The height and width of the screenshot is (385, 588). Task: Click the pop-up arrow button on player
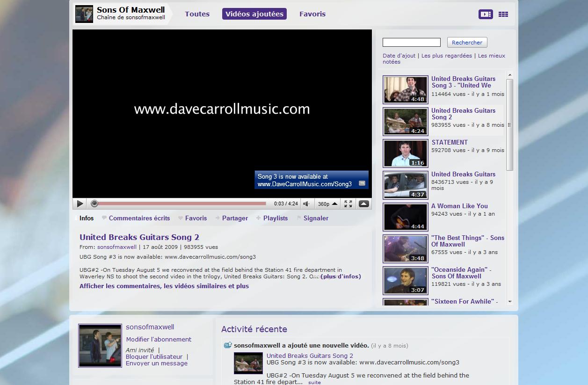click(x=363, y=203)
